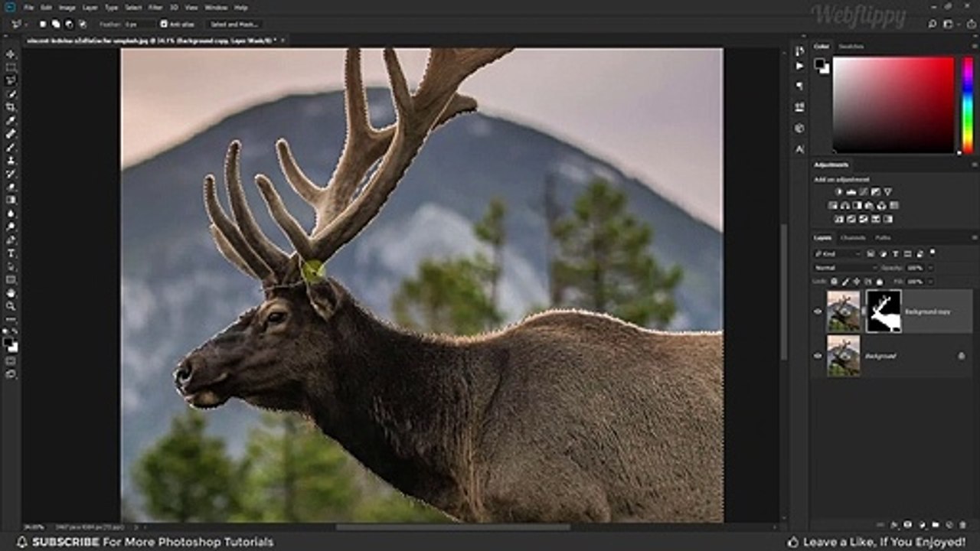The image size is (980, 551).
Task: Open the Filter menu
Action: click(x=155, y=8)
